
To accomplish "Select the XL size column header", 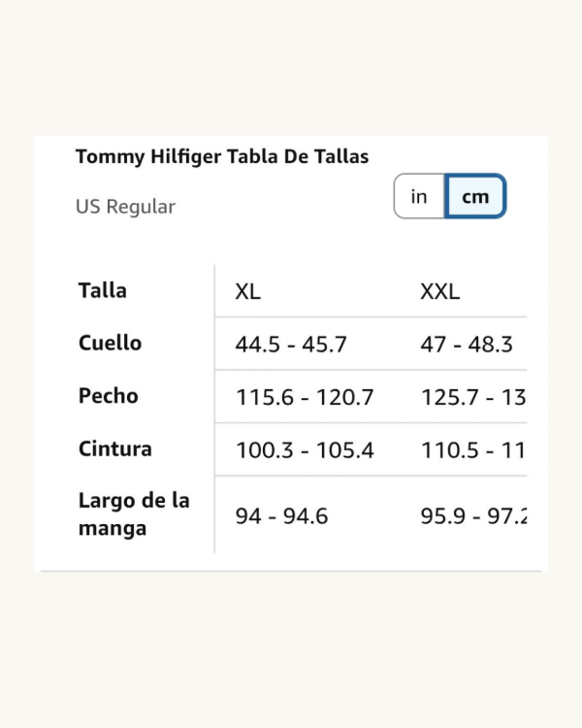I will click(x=247, y=291).
